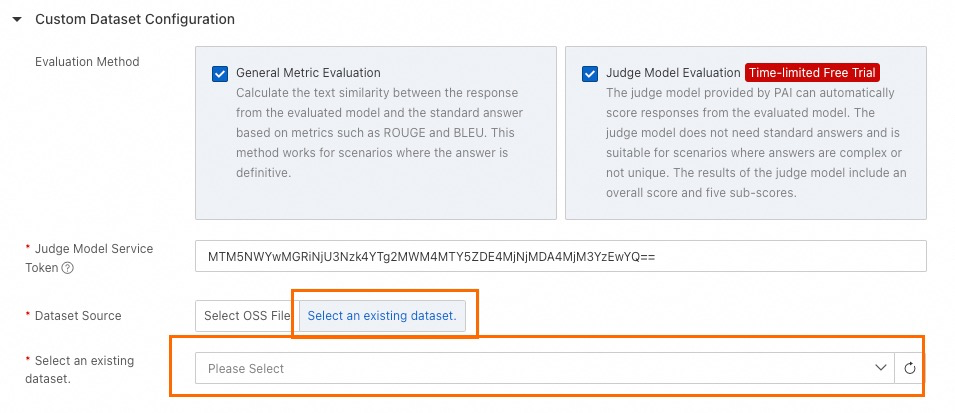This screenshot has width=955, height=413.
Task: Collapse the Custom Dataset Configuration section
Action: click(x=16, y=19)
